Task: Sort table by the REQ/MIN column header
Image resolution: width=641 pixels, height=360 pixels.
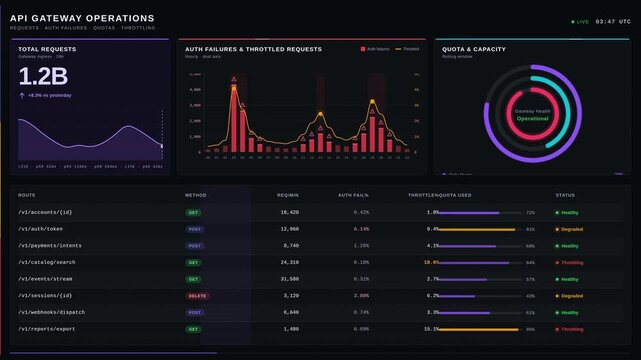Action: tap(288, 195)
